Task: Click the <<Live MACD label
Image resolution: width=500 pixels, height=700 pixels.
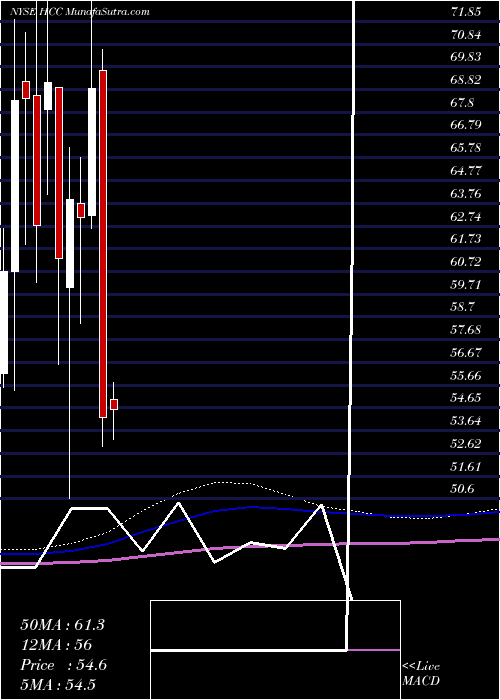Action: [421, 673]
